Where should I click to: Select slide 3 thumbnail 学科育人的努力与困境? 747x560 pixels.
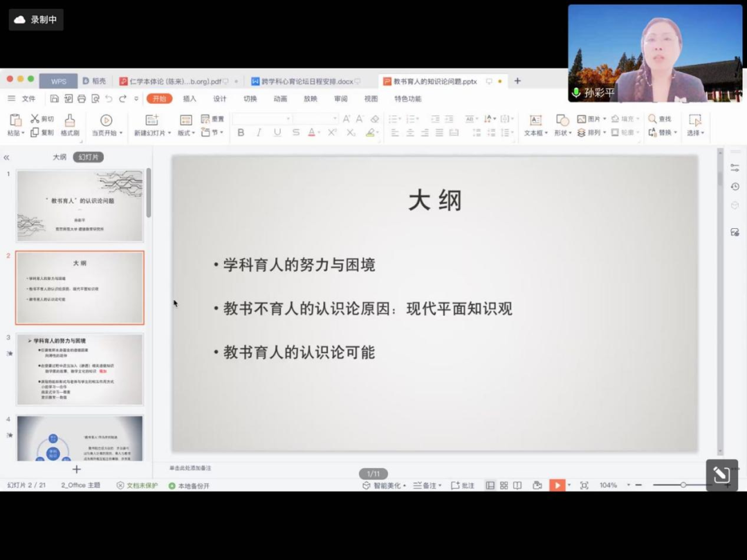pos(80,369)
